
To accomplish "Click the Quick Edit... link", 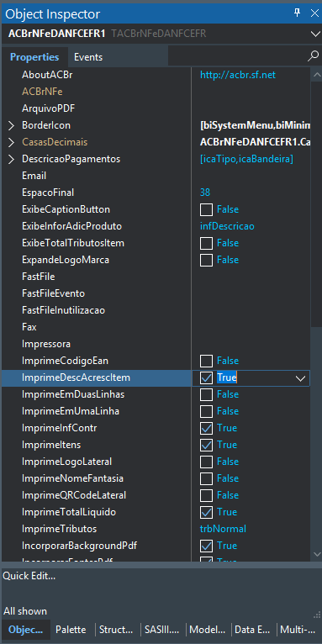I will coord(29,576).
